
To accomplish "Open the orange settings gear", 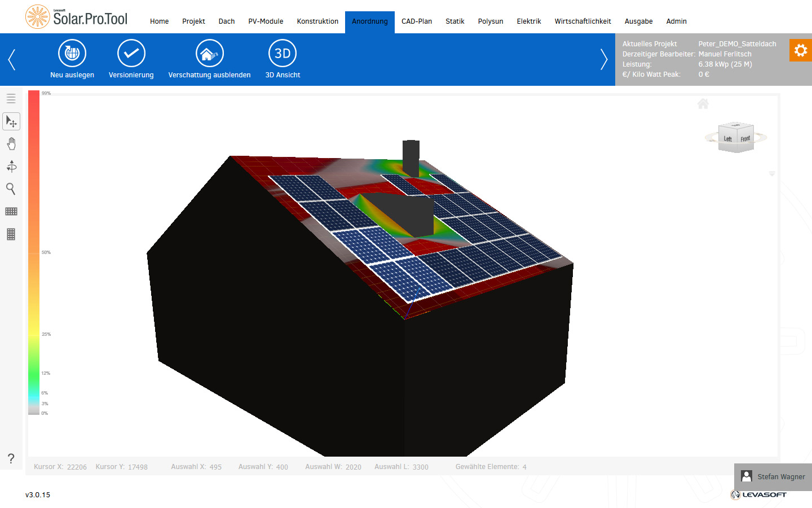I will (801, 50).
